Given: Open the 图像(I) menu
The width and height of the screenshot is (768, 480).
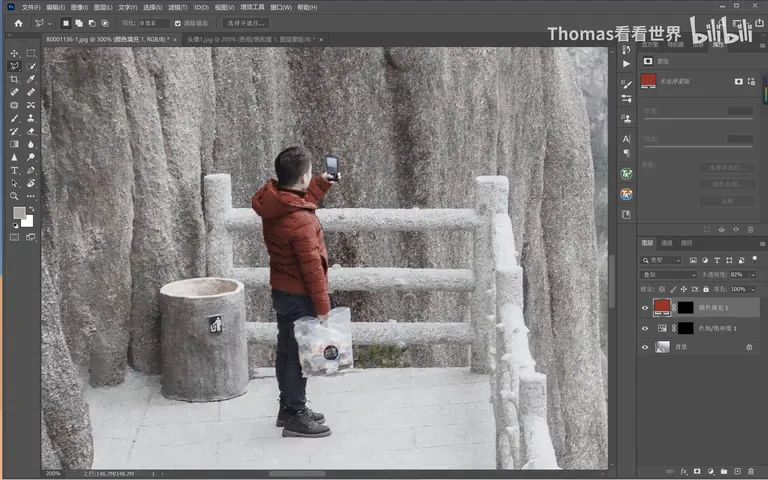Looking at the screenshot, I should click(x=79, y=7).
